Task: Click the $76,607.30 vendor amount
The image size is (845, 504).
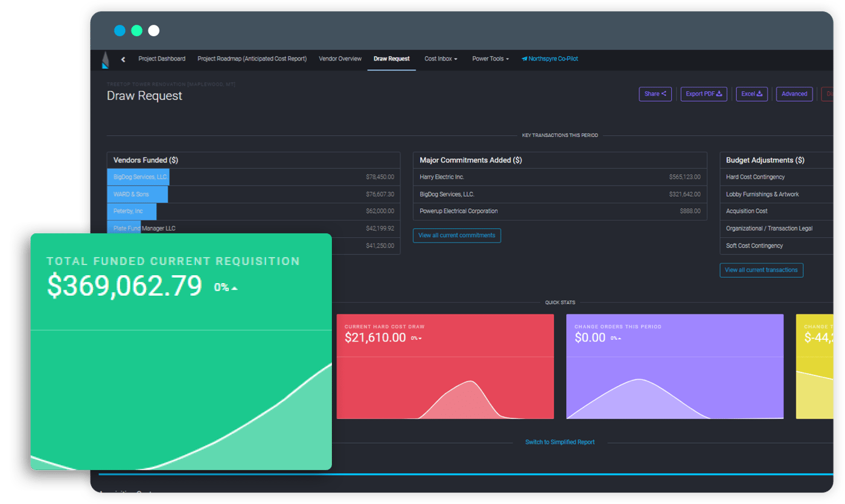Action: [380, 194]
